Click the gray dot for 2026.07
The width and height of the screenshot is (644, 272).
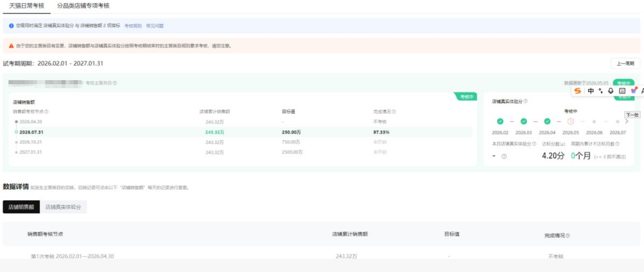coord(618,122)
